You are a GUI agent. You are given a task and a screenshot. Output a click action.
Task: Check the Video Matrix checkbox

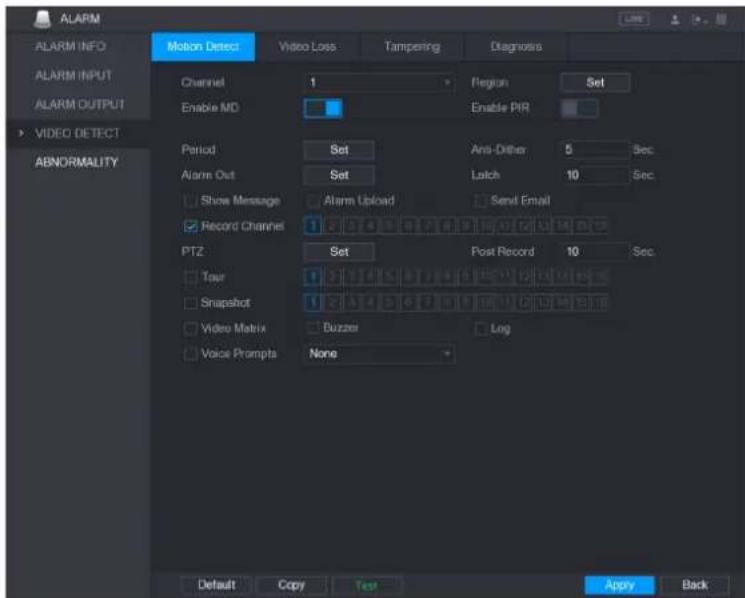(x=190, y=329)
